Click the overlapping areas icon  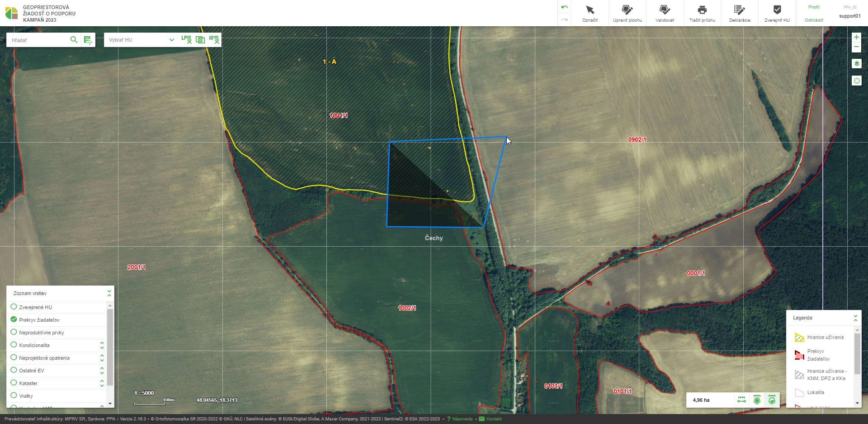pyautogui.click(x=200, y=39)
